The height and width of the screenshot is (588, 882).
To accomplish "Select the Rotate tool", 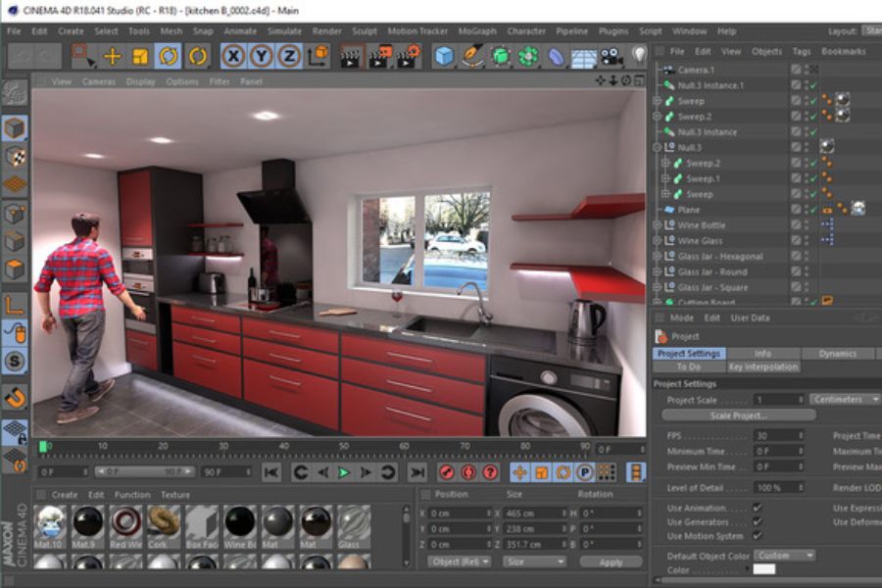I will [x=168, y=56].
